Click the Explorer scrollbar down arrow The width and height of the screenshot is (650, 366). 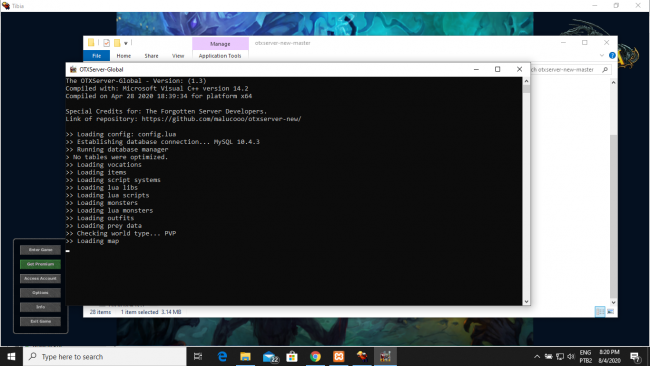614,303
